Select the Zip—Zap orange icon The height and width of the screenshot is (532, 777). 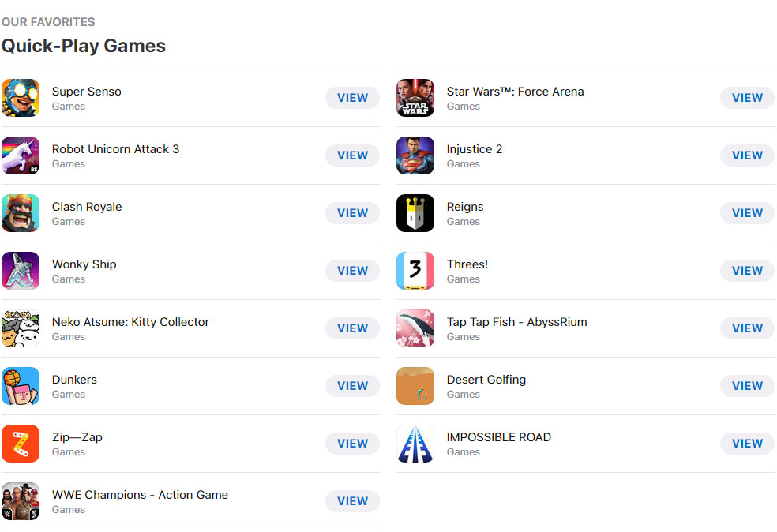[21, 444]
